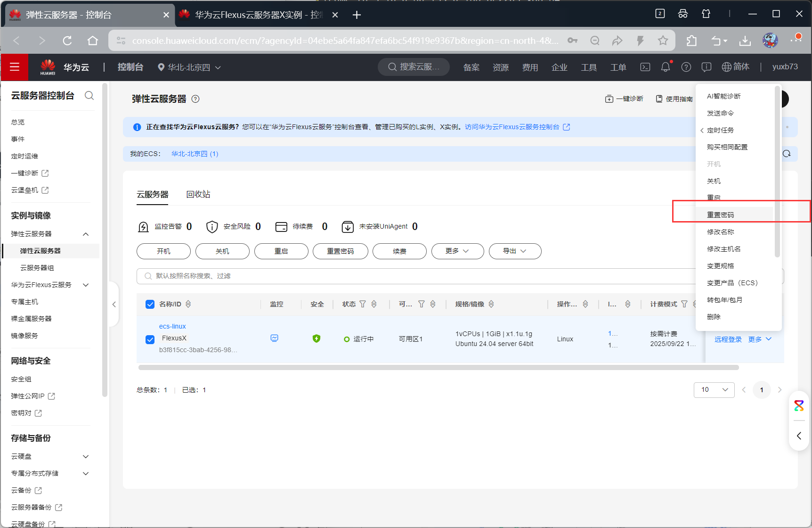Screen dimensions: 812x528
Task: Expand 专属分布式存储 sidebar group
Action: (86, 473)
